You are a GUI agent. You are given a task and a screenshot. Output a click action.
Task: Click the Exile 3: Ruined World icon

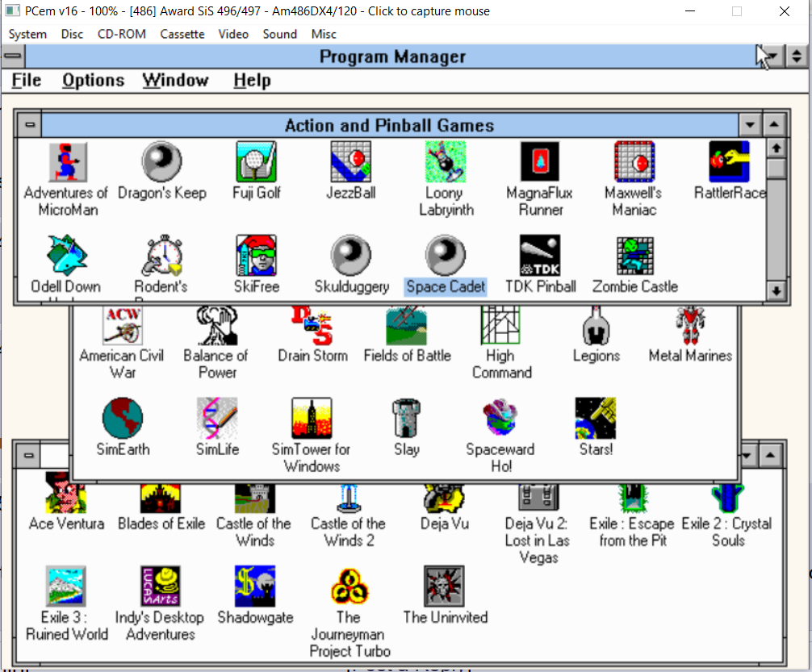coord(65,586)
